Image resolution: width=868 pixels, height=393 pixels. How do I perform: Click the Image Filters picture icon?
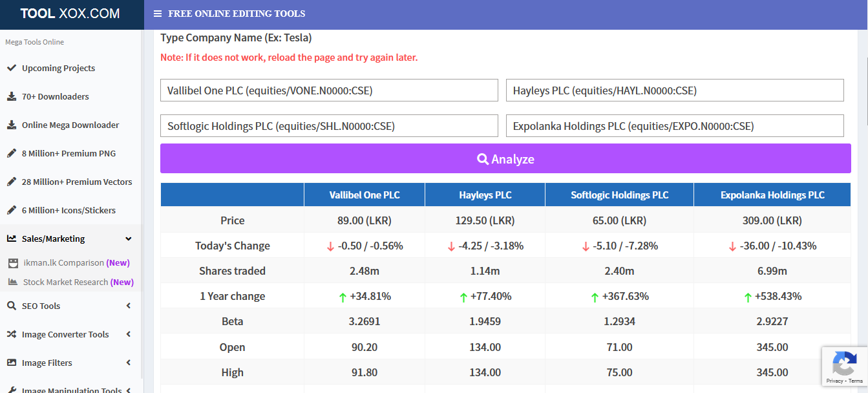click(11, 363)
